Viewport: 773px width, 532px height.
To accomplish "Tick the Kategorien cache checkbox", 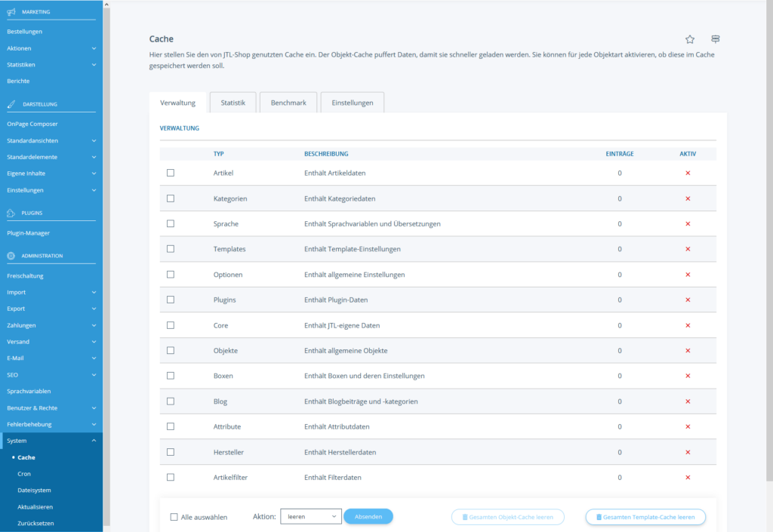I will pyautogui.click(x=171, y=198).
